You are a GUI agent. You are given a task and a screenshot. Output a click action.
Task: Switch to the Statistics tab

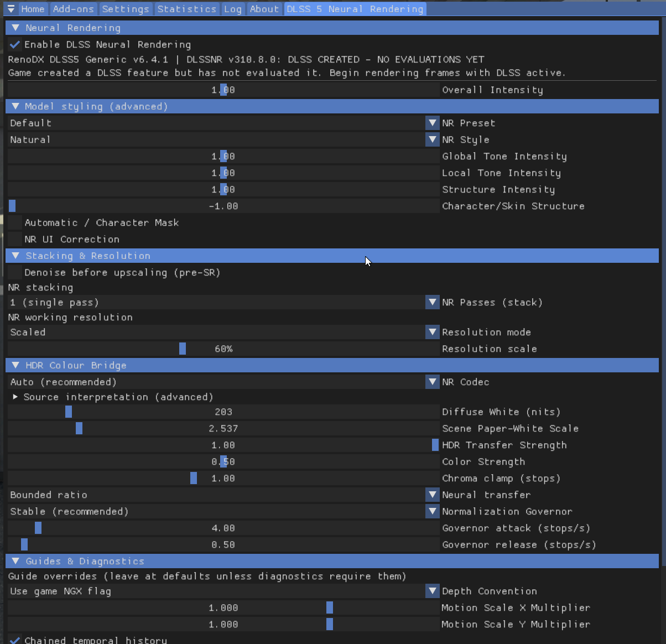[187, 9]
